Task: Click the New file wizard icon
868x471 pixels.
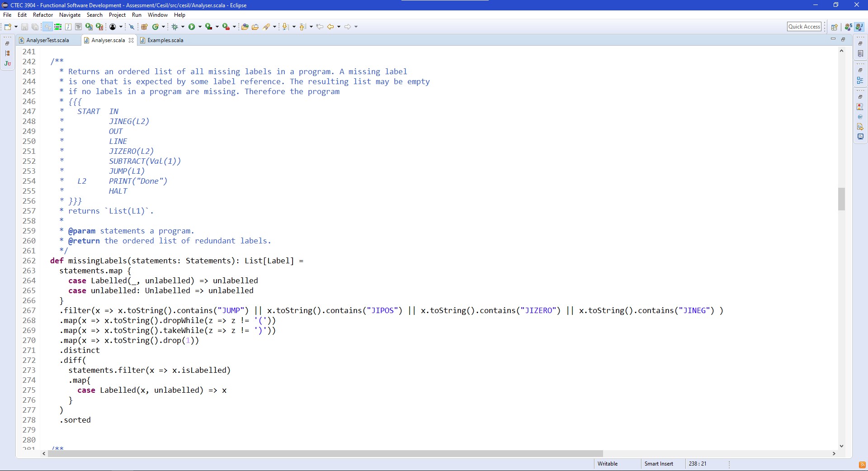Action: point(7,27)
